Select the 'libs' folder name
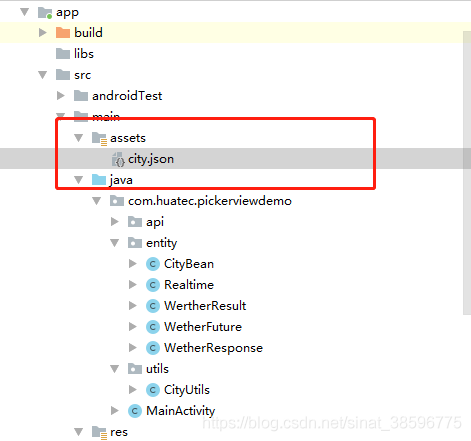The width and height of the screenshot is (471, 441). [x=84, y=54]
